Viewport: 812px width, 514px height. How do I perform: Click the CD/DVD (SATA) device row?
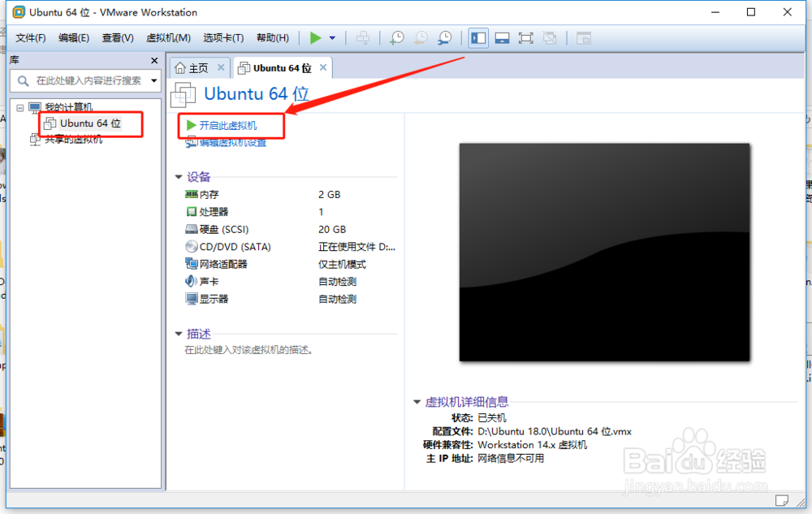click(x=291, y=247)
